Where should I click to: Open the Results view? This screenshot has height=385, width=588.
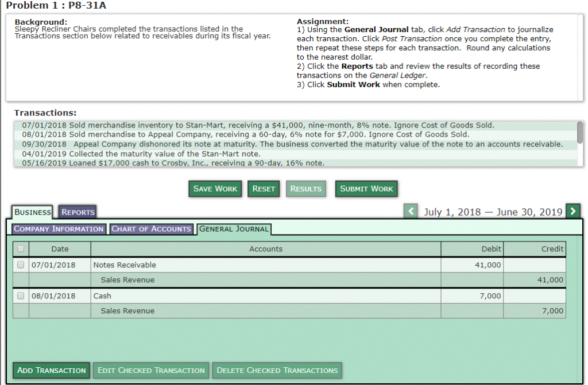click(305, 188)
